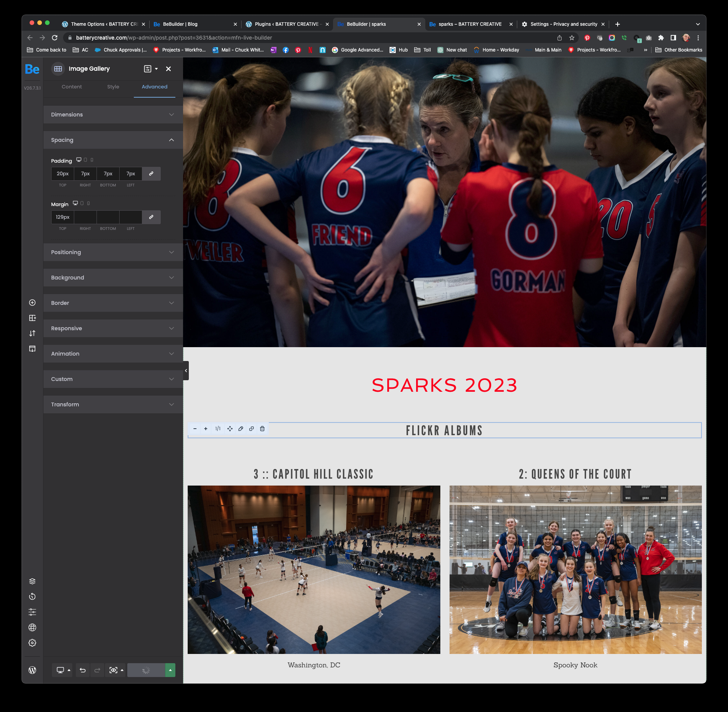
Task: Click the add element plus-circle sidebar icon
Action: point(32,303)
